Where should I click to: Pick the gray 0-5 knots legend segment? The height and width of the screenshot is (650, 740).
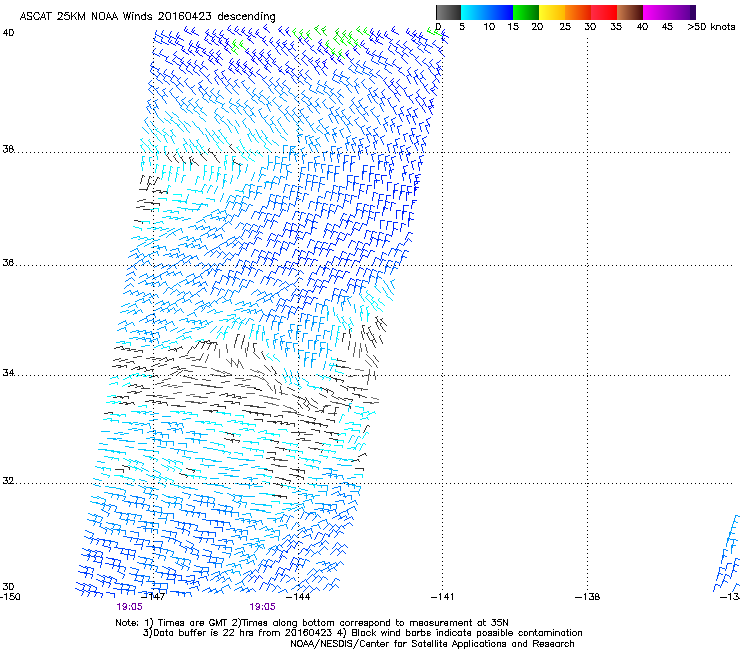coord(448,12)
